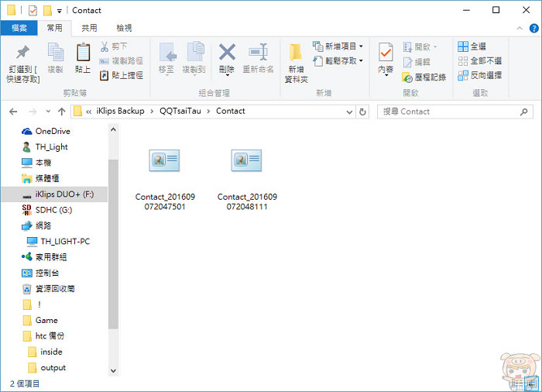Go forward with the right arrow
The height and width of the screenshot is (392, 542).
[33, 112]
